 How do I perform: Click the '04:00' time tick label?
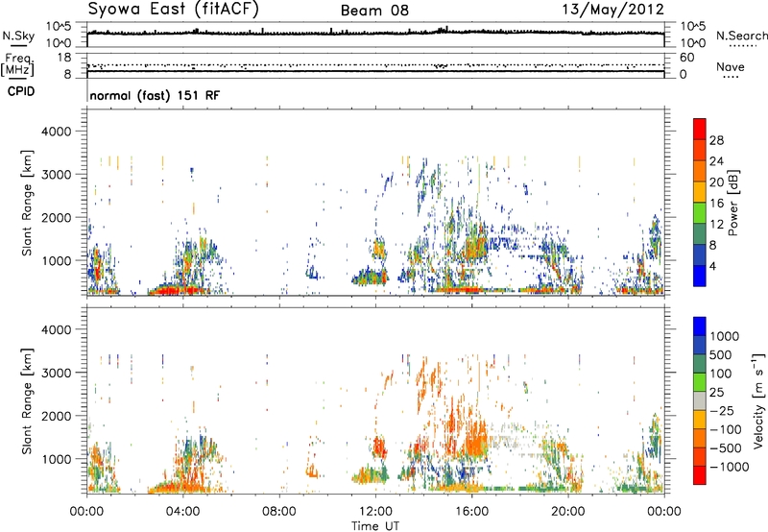click(182, 512)
